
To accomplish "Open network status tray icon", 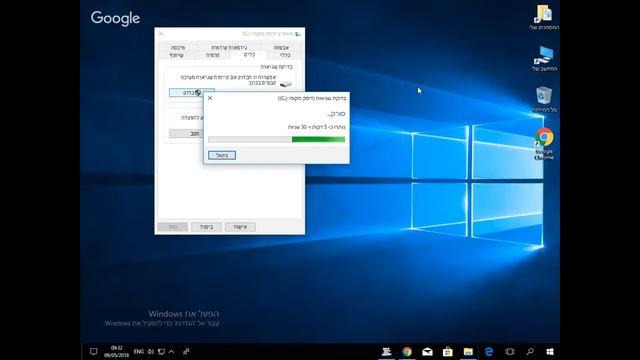I will 162,351.
